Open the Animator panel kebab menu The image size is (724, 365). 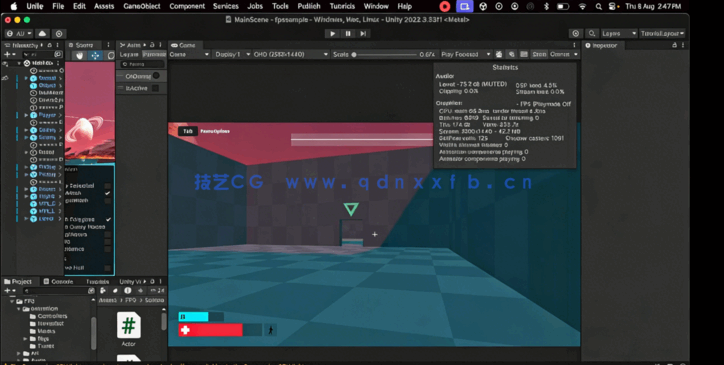click(160, 45)
